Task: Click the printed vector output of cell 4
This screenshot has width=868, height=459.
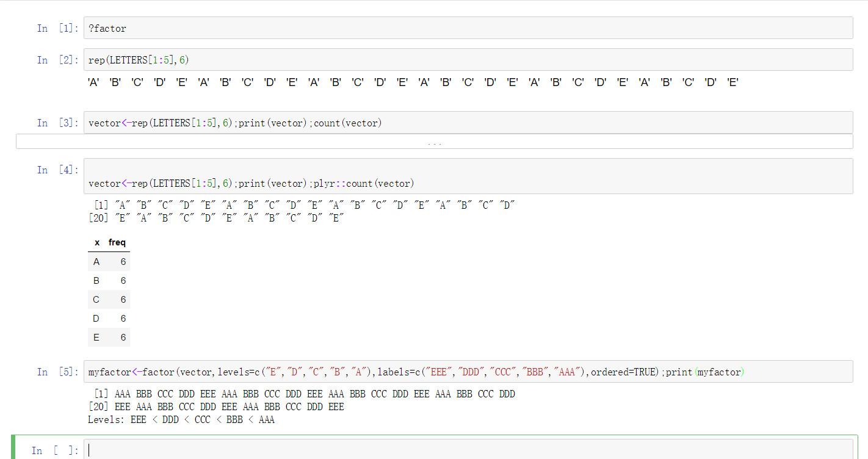Action: 302,211
